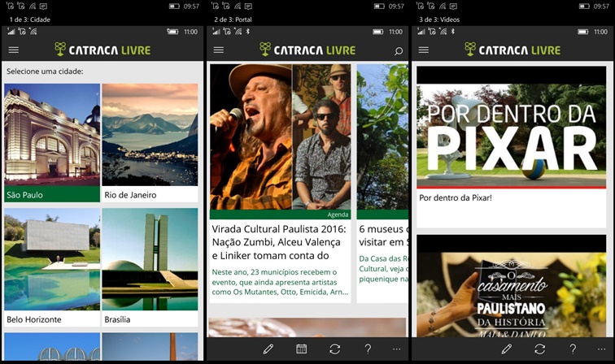Play casamento mais paulistano video
This screenshot has width=615, height=364.
click(x=512, y=286)
